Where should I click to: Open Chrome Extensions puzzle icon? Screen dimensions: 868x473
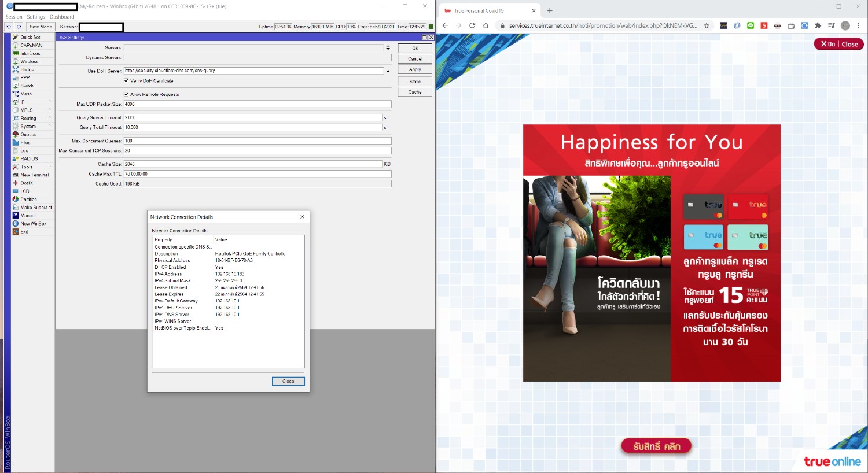pos(818,25)
